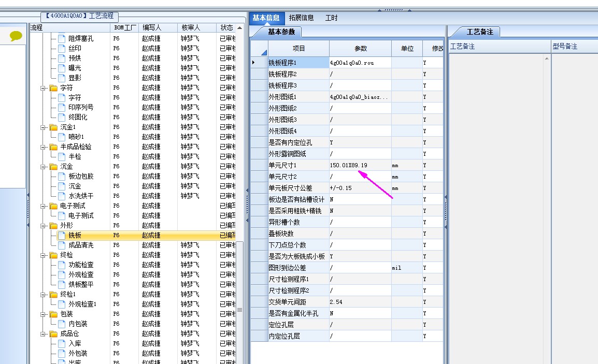Screen dimensions: 598x364
Task: Click the 图形到边公差 row label
Action: (287, 268)
